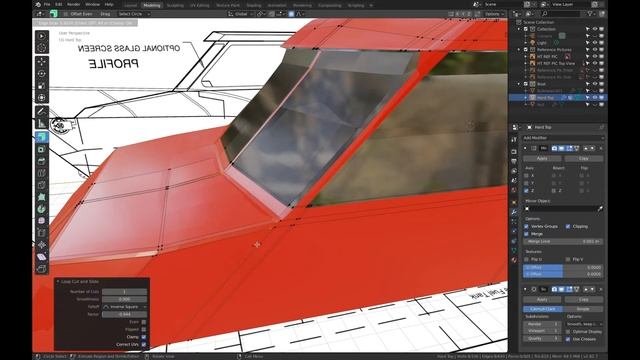Select the Smooth vertices tool
The height and width of the screenshot is (360, 640).
click(42, 221)
